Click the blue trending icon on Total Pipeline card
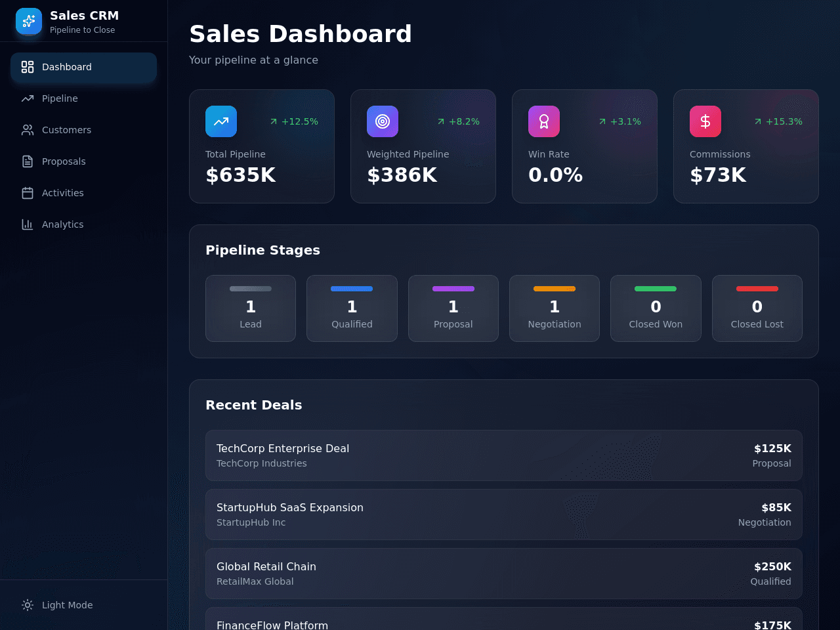 pyautogui.click(x=221, y=121)
